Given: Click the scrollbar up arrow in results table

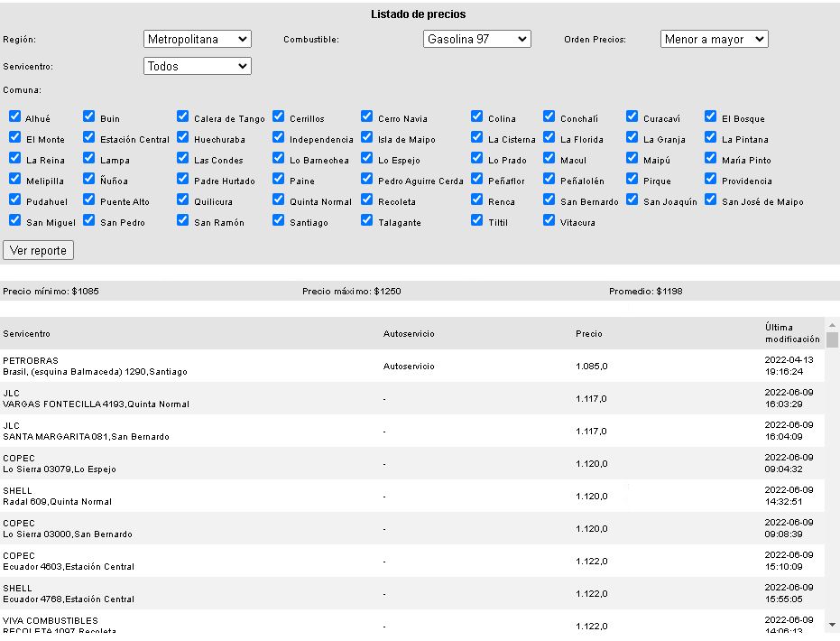Looking at the screenshot, I should (832, 324).
